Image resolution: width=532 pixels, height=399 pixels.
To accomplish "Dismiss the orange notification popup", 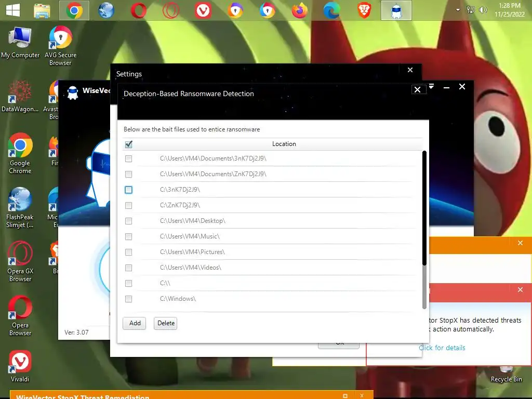I will (x=520, y=243).
